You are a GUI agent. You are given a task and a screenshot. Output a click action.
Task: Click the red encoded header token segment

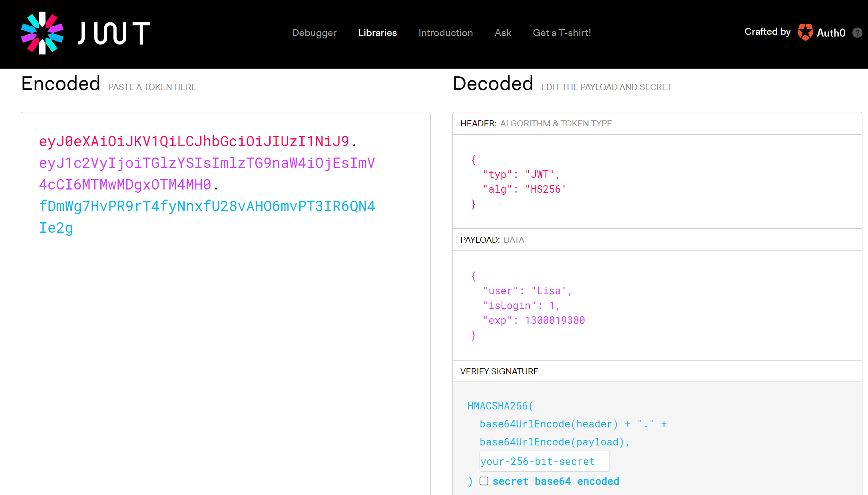pos(194,141)
